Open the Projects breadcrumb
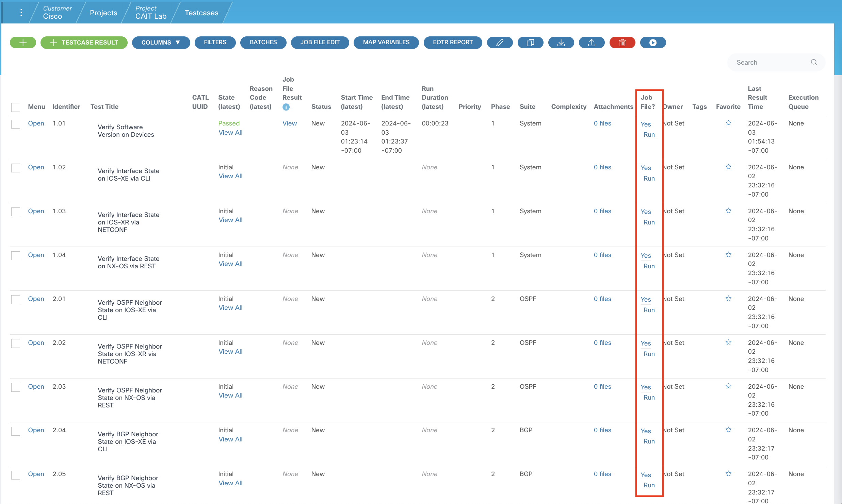 pyautogui.click(x=103, y=13)
